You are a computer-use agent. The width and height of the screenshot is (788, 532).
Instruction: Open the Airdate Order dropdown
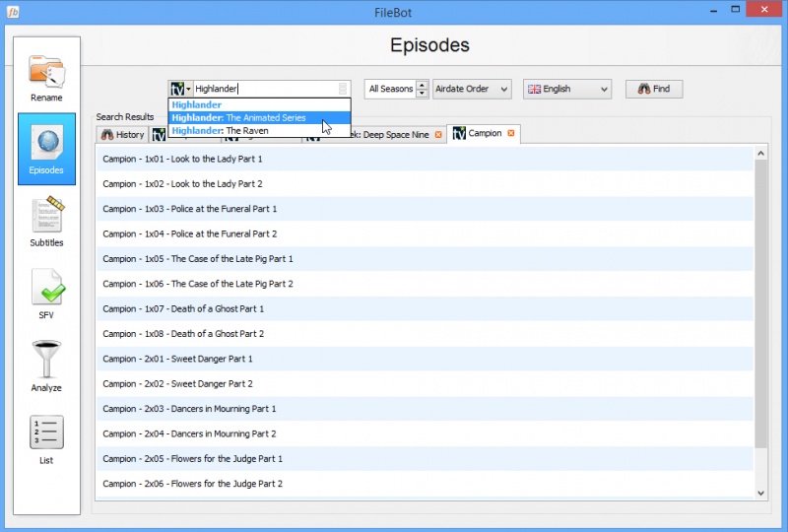[x=472, y=89]
